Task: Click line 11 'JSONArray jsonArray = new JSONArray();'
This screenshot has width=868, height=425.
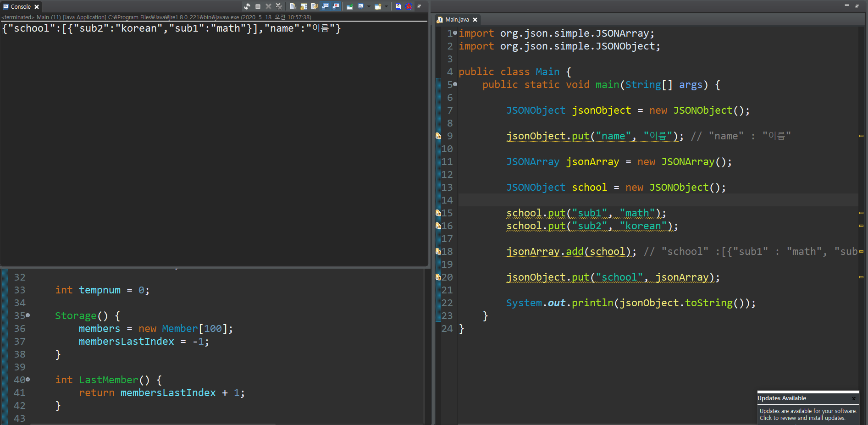Action: [x=619, y=161]
